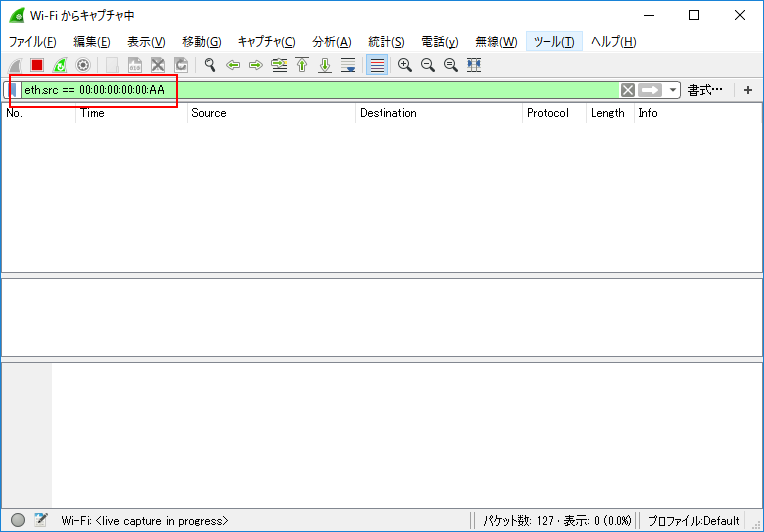Click in the eth.src display filter field

322,90
